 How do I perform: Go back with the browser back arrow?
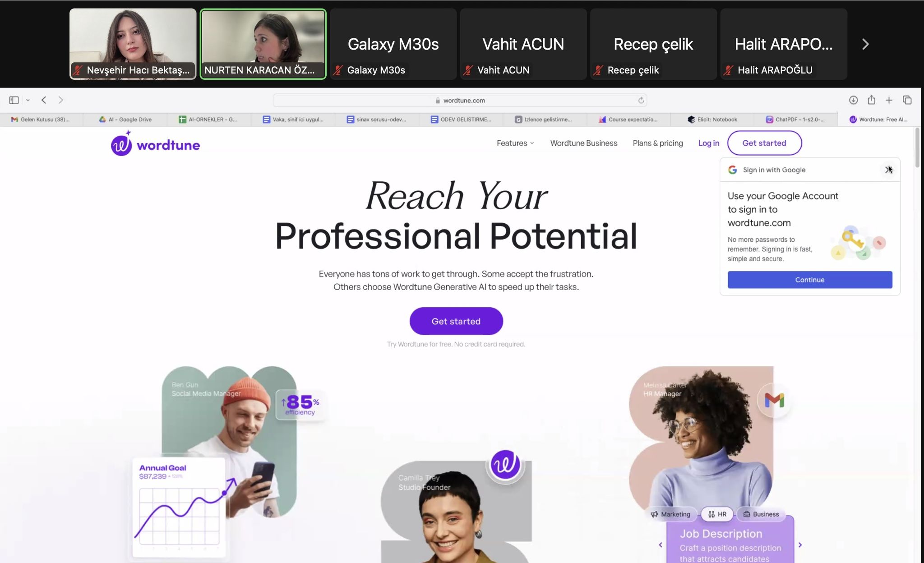click(x=44, y=100)
